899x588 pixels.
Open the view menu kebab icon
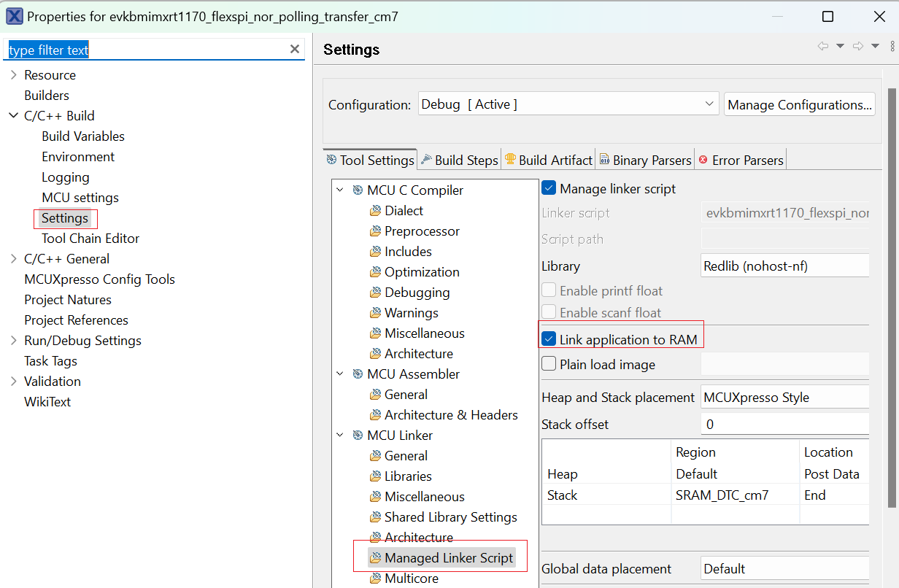(x=892, y=46)
